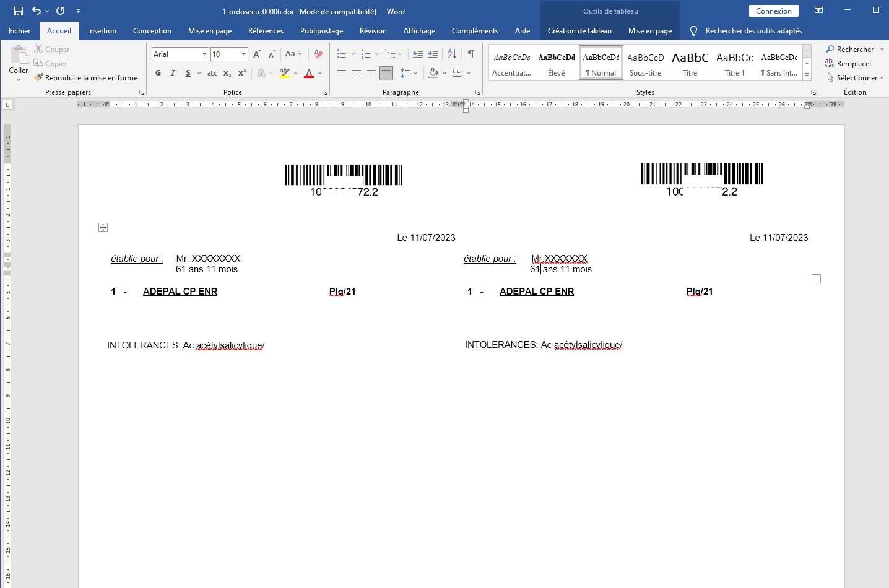Click the Save icon in the title bar
This screenshot has width=889, height=588.
pyautogui.click(x=19, y=11)
